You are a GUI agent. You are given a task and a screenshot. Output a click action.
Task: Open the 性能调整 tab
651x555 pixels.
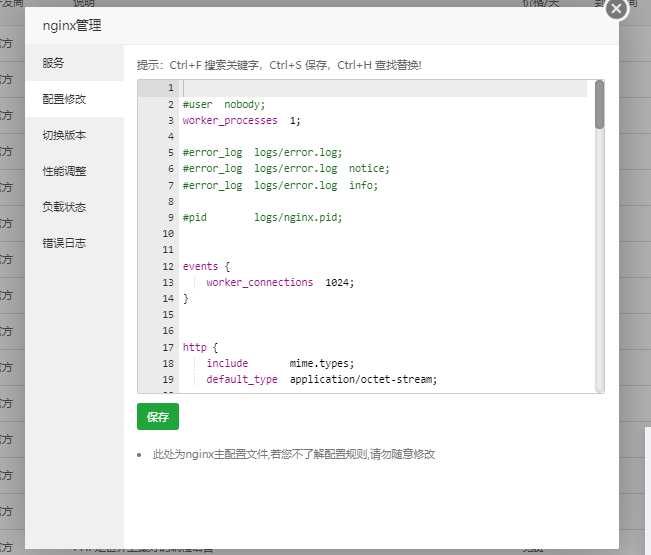75,171
